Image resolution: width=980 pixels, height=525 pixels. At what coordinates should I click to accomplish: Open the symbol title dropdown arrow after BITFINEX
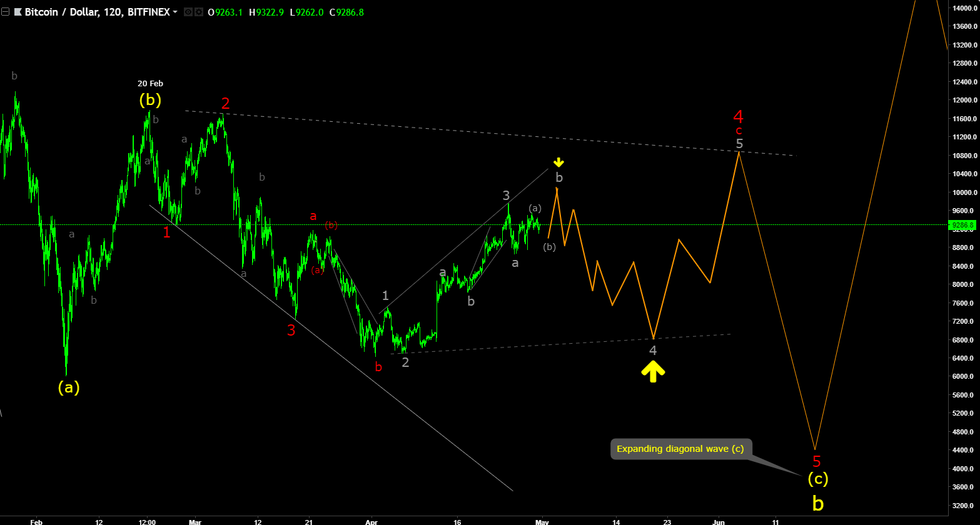(174, 12)
